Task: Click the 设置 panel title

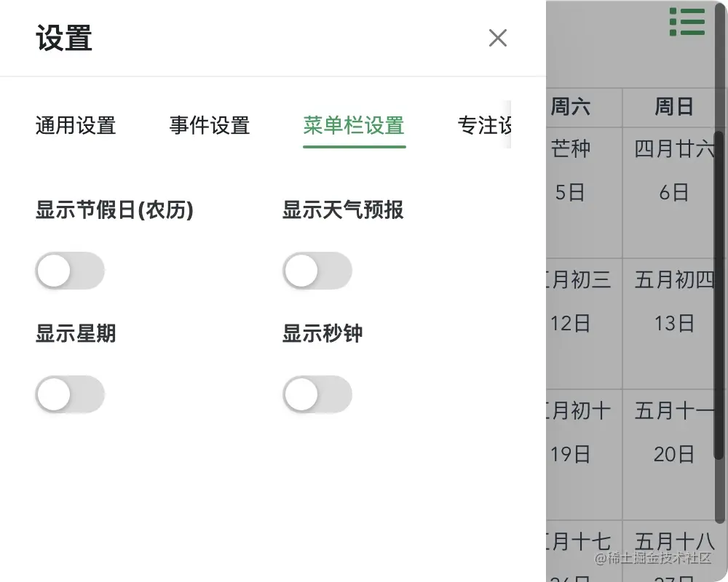Action: pos(64,38)
